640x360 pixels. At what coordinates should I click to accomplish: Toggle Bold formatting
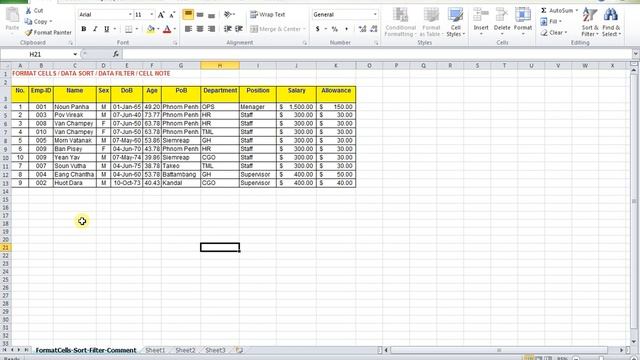pyautogui.click(x=84, y=29)
